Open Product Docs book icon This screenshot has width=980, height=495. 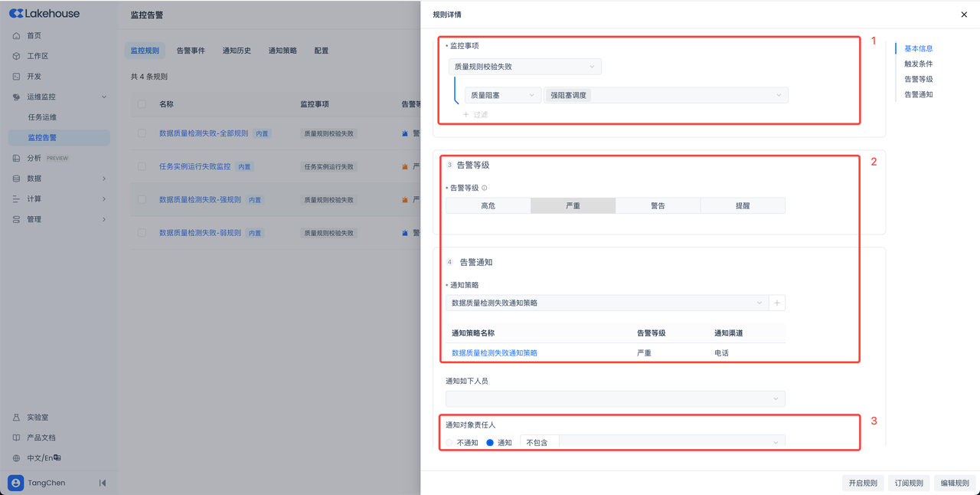point(16,438)
